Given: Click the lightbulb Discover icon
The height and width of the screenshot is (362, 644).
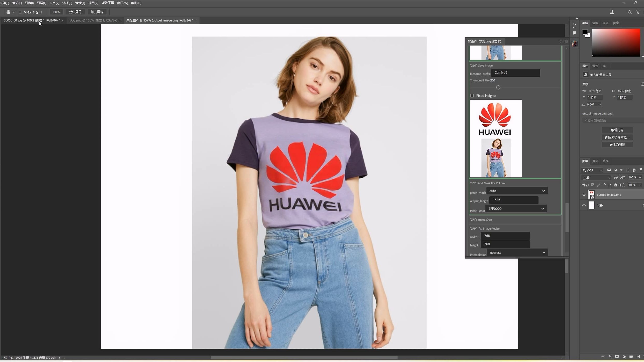Looking at the screenshot, I should pyautogui.click(x=638, y=12).
